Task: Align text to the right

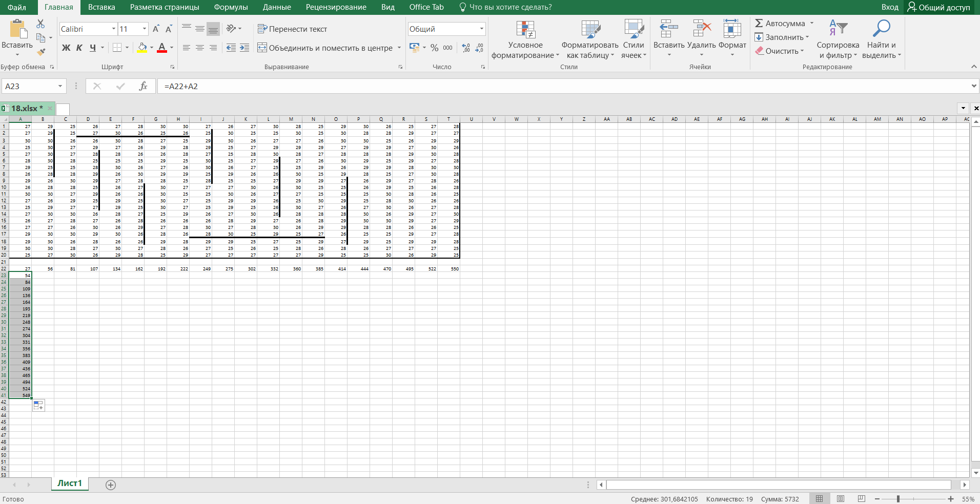Action: click(x=213, y=48)
